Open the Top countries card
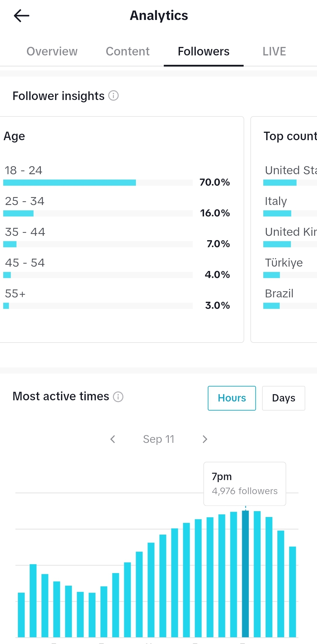 [284, 229]
